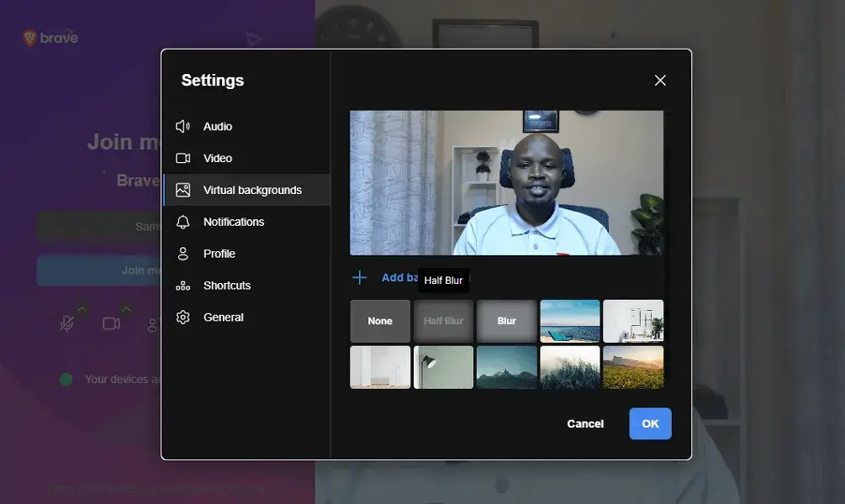
Task: Click the Virtual backgrounds image icon
Action: [182, 191]
